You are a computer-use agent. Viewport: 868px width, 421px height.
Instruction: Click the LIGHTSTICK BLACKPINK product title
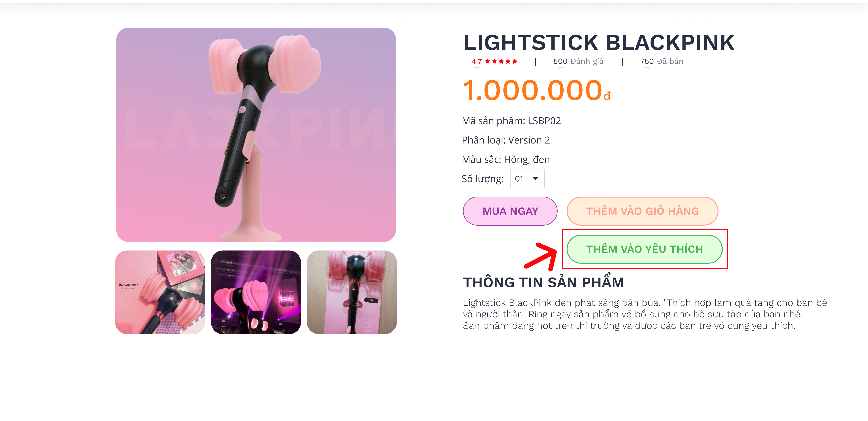pos(599,43)
